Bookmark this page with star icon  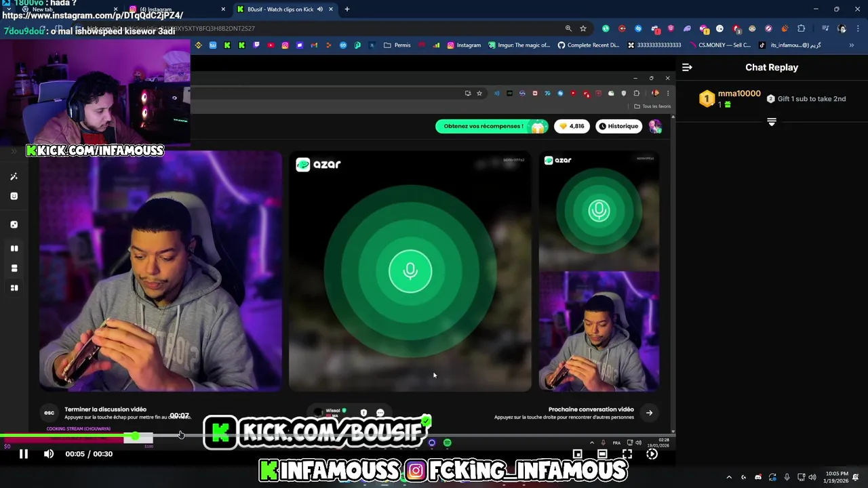click(583, 28)
